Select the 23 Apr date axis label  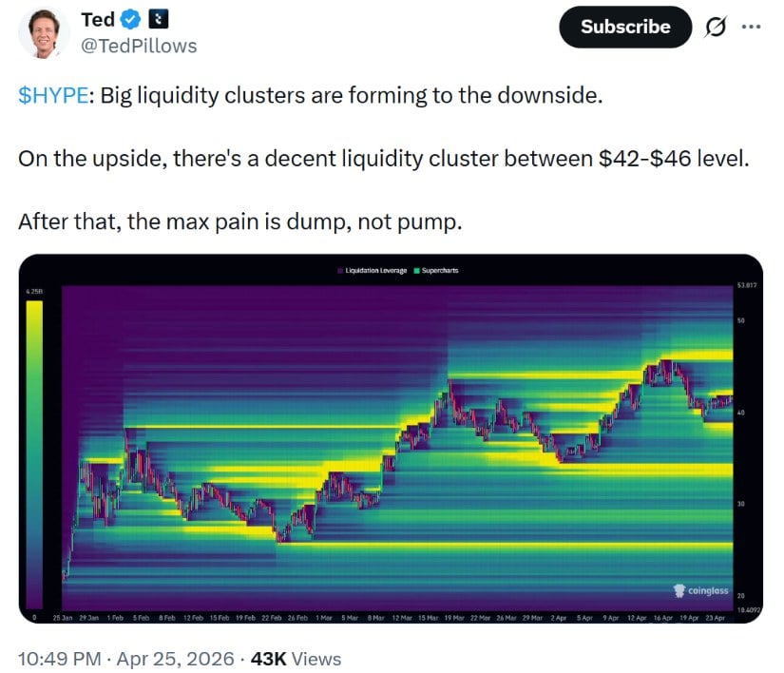click(x=717, y=617)
